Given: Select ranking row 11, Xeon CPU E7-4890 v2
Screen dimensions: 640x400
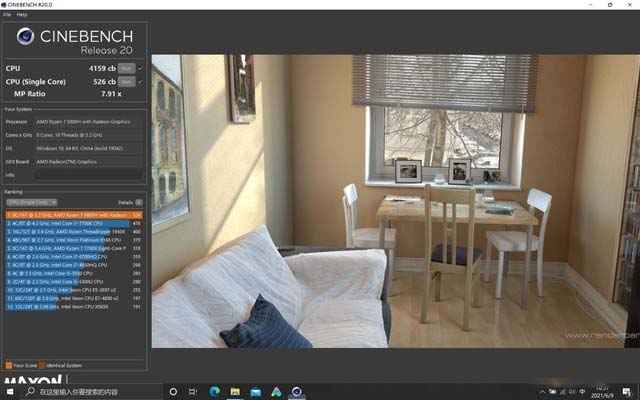Looking at the screenshot, I should click(74, 298).
